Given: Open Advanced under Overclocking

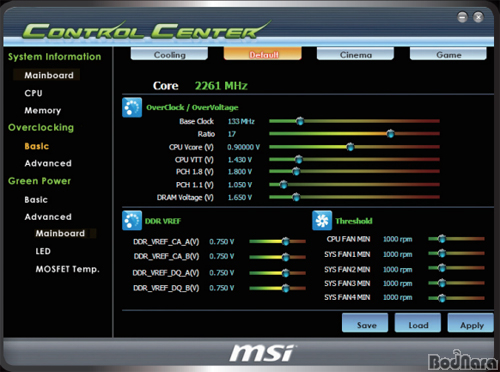Looking at the screenshot, I should tap(48, 163).
